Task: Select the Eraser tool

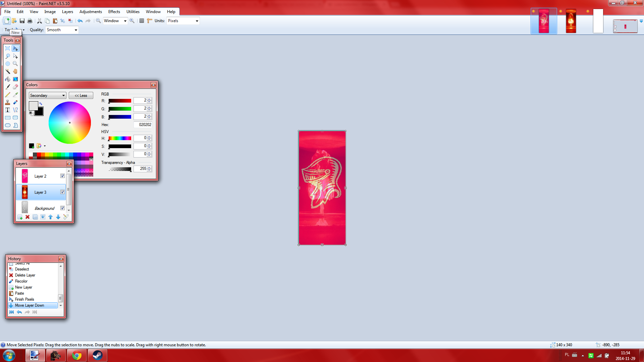Action: point(15,87)
